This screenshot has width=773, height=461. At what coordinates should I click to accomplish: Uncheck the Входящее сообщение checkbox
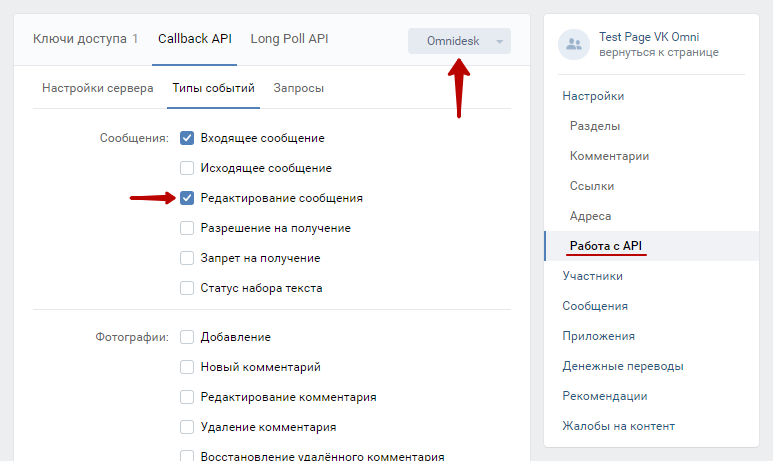coord(187,138)
